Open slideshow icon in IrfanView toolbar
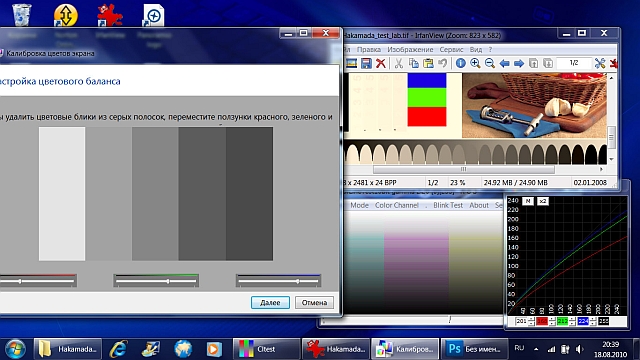The height and width of the screenshot is (360, 640). coord(351,63)
